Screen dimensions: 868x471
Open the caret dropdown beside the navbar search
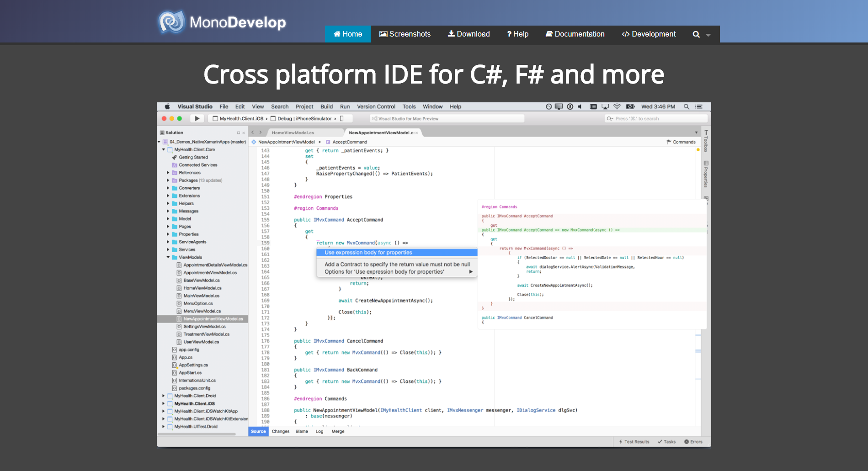click(x=708, y=35)
